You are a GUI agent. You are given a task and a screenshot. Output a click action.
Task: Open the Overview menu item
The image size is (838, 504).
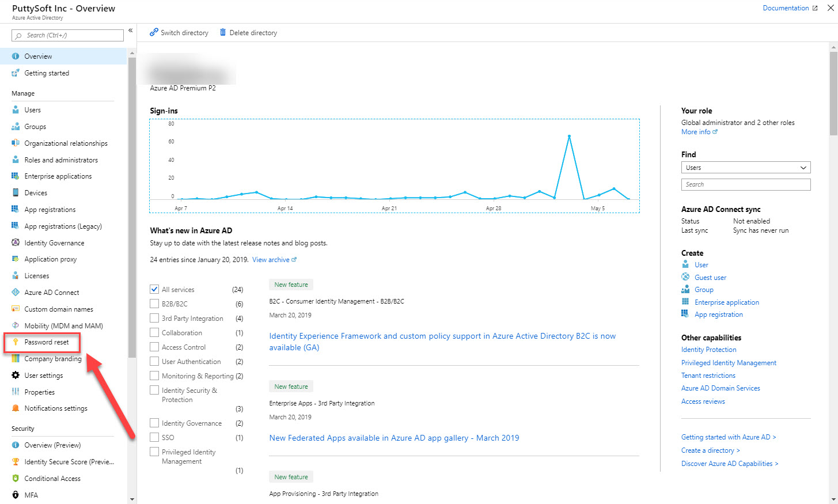[x=63, y=56]
